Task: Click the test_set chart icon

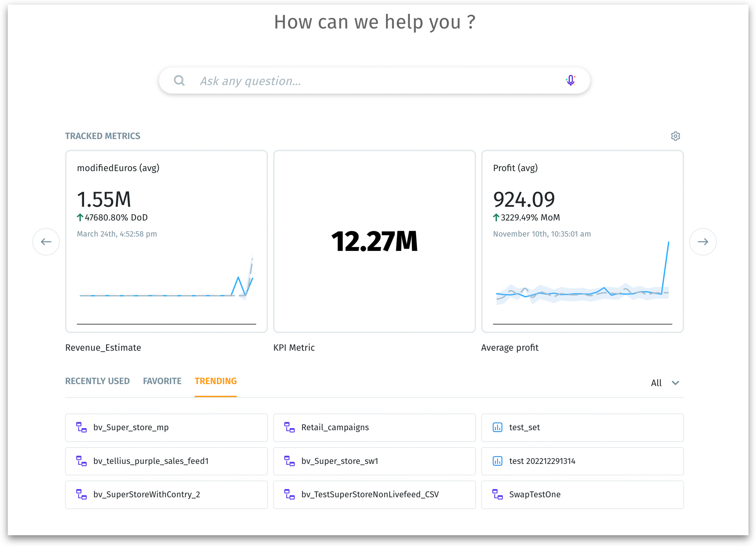Action: pyautogui.click(x=497, y=427)
